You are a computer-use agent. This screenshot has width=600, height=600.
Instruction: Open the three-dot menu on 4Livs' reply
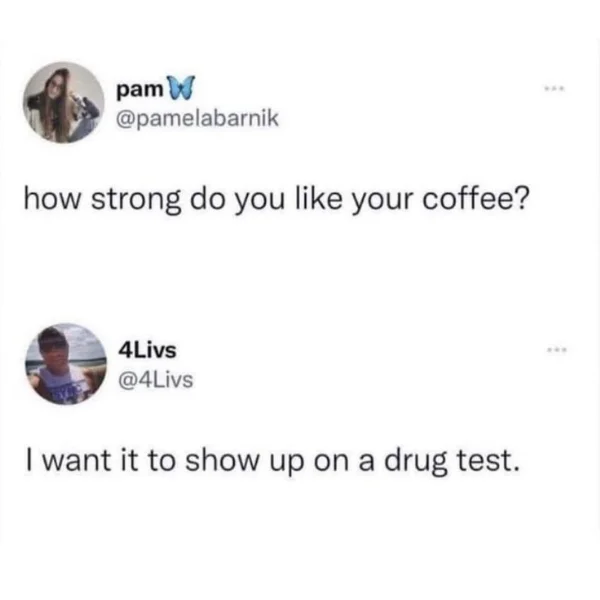556,350
